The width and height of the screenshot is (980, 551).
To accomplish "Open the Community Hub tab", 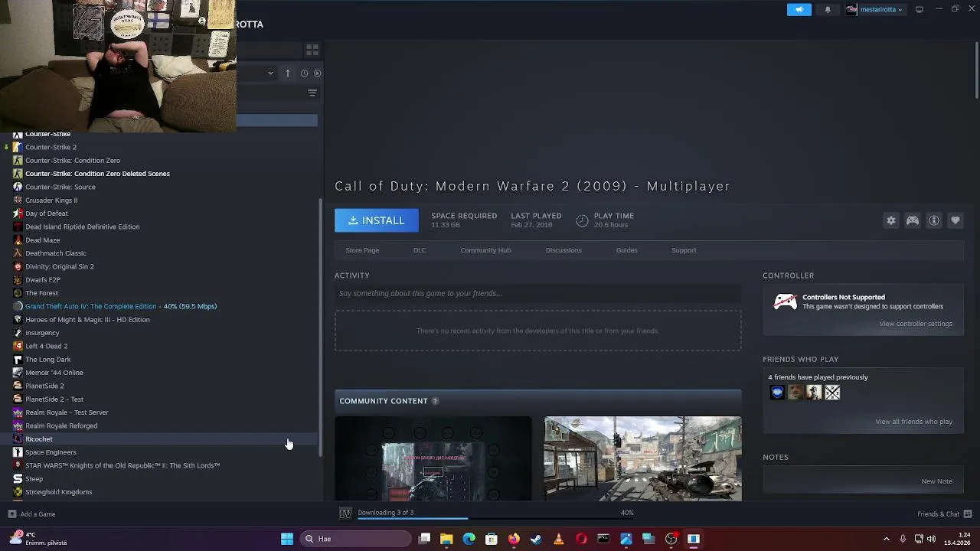I will tap(485, 250).
